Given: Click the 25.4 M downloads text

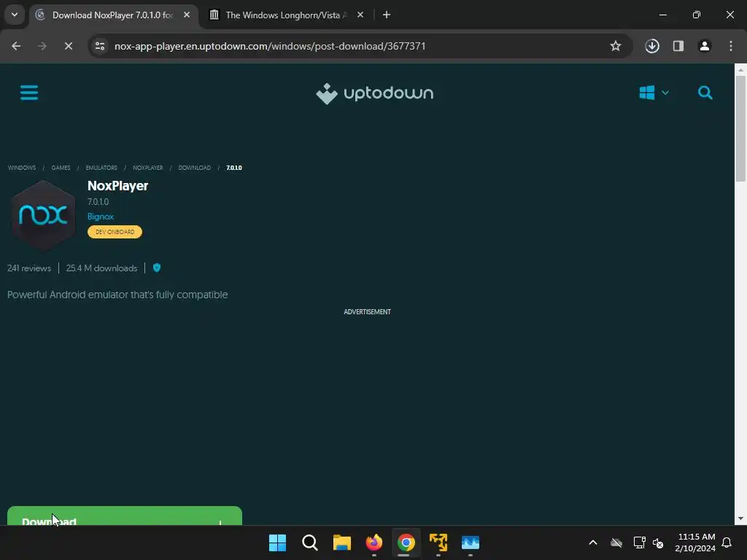Looking at the screenshot, I should pyautogui.click(x=101, y=268).
